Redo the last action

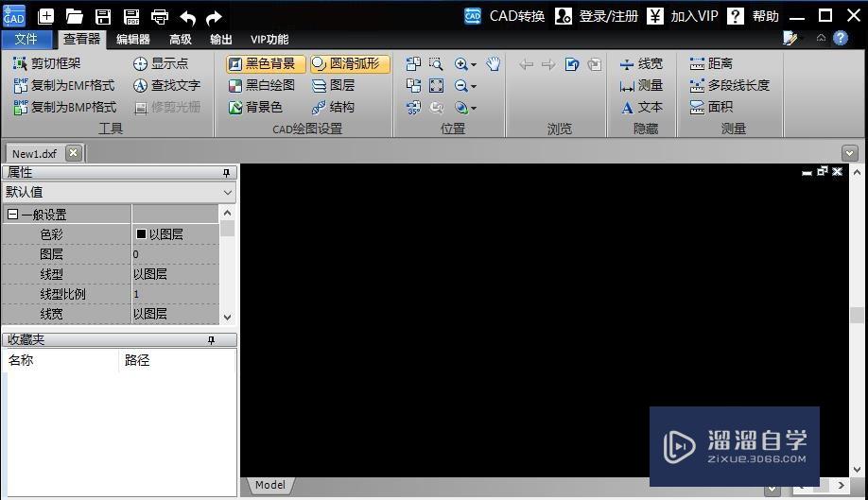tap(214, 18)
